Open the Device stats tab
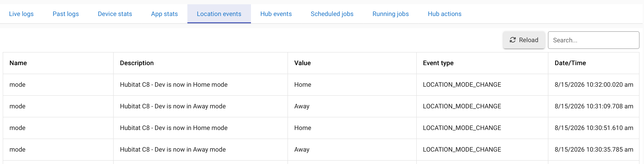The width and height of the screenshot is (644, 164). click(115, 14)
